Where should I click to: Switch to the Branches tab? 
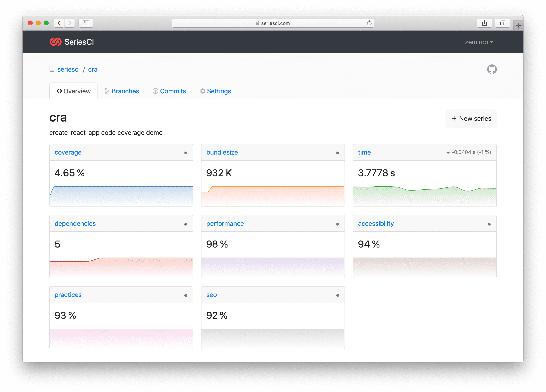pos(122,91)
